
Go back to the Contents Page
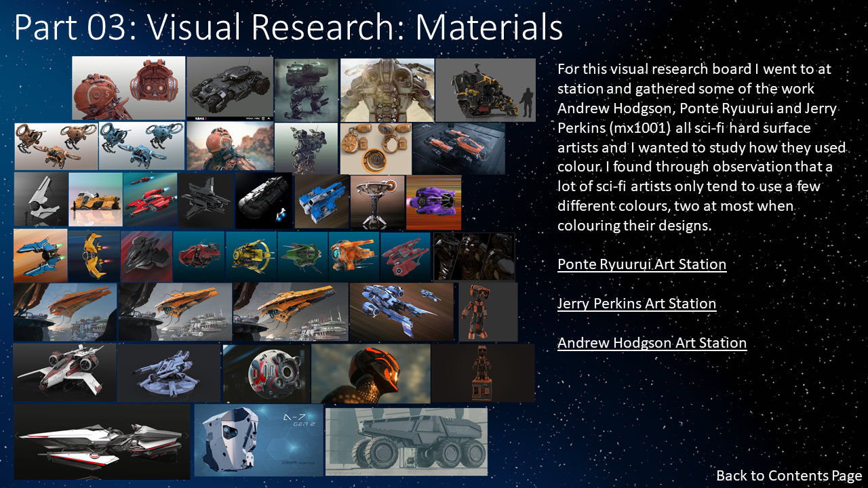(789, 476)
